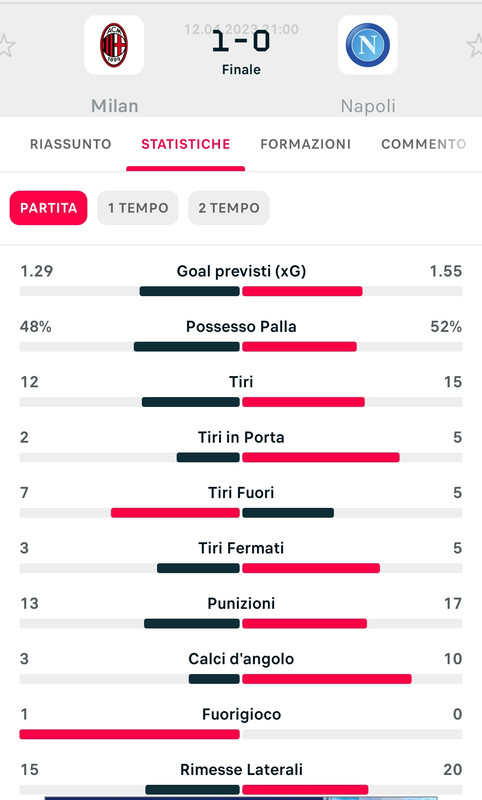The image size is (482, 800).
Task: Tap the Possesso Palla stat bar
Action: pos(241,347)
